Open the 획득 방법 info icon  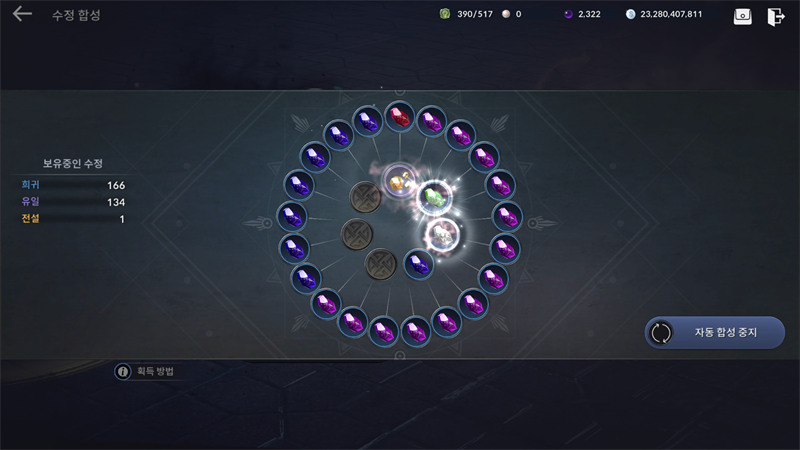coord(122,371)
